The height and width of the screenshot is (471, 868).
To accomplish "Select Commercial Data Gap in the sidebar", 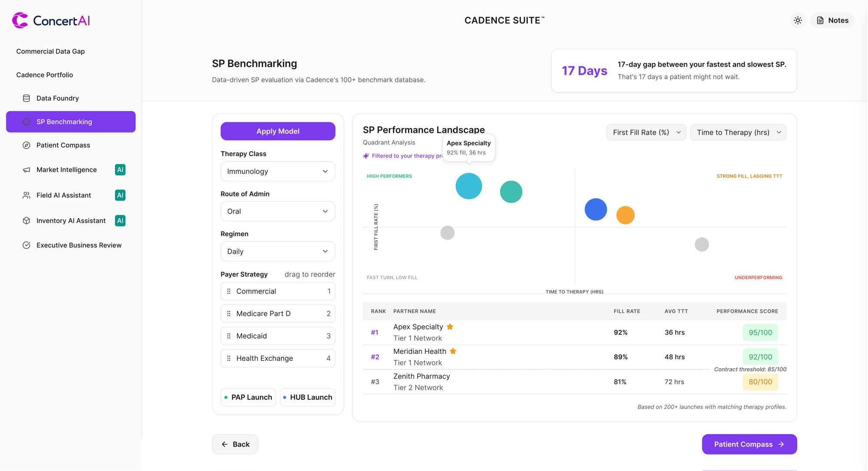I will pos(50,51).
